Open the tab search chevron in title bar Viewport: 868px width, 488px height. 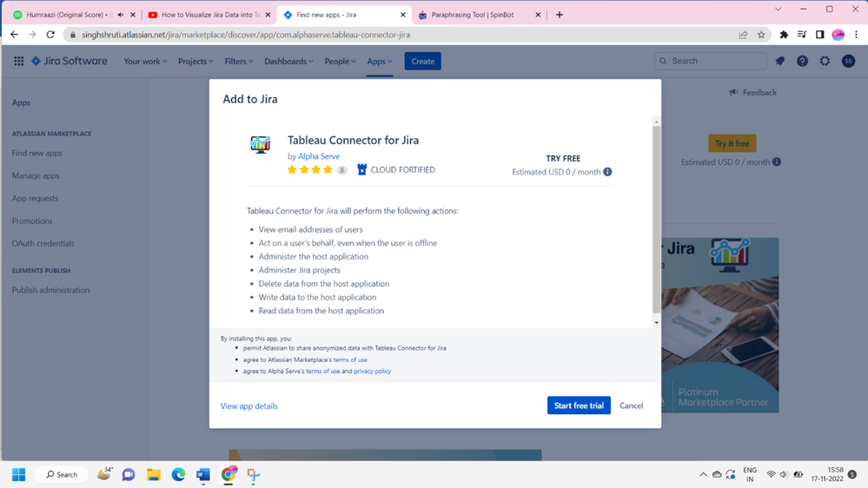click(778, 9)
